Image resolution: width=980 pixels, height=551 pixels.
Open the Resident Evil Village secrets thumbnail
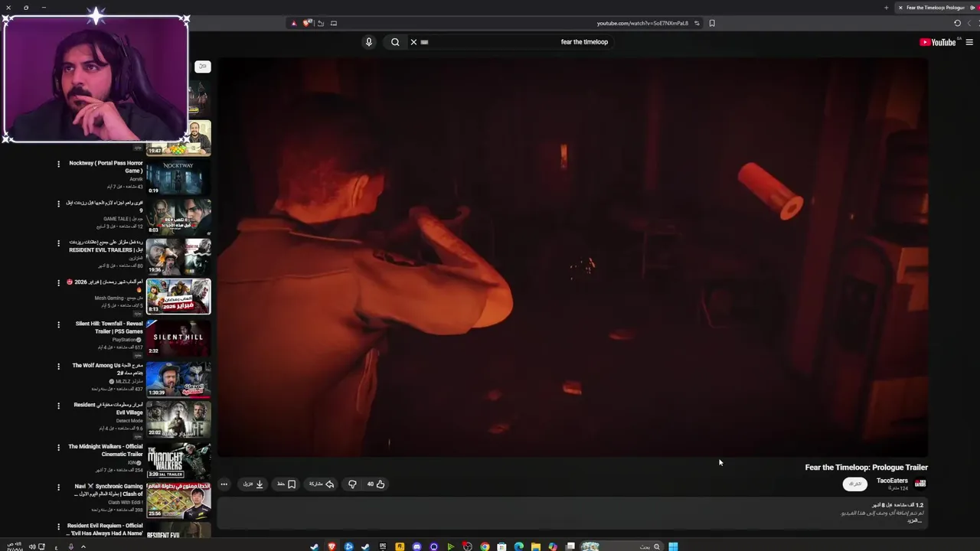[178, 419]
